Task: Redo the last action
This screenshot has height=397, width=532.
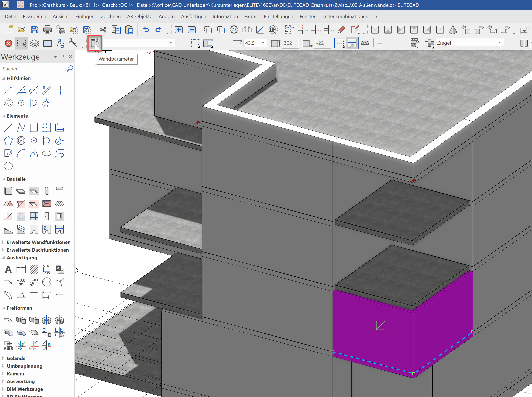Action: coord(158,30)
